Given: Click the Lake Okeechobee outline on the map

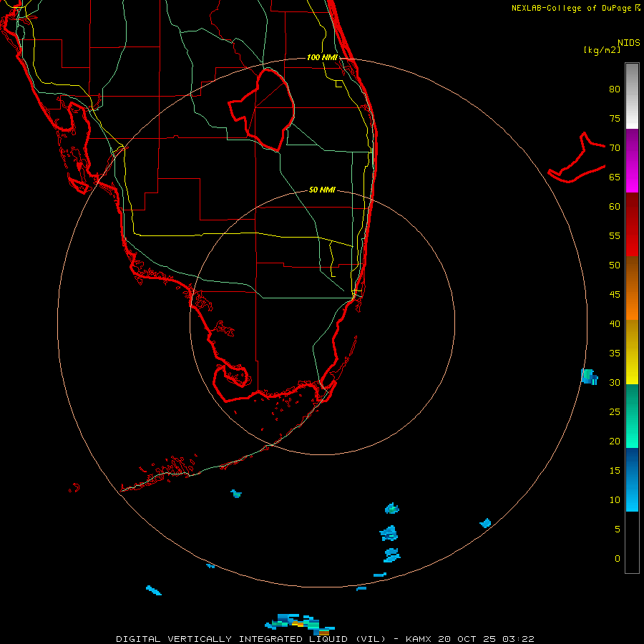Looking at the screenshot, I should (x=263, y=110).
